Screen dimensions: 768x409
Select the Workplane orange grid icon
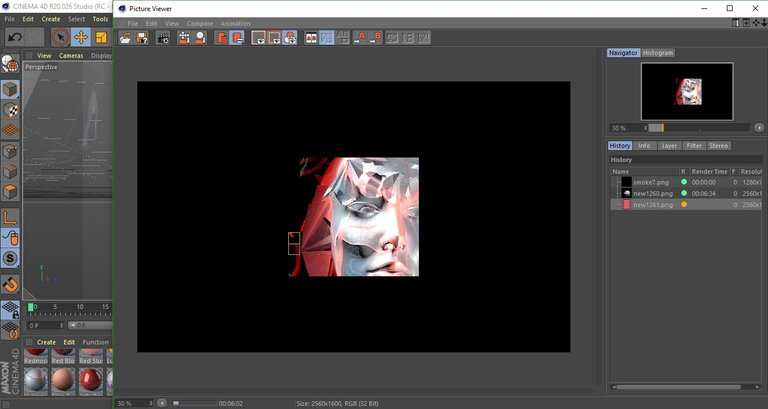(10, 130)
